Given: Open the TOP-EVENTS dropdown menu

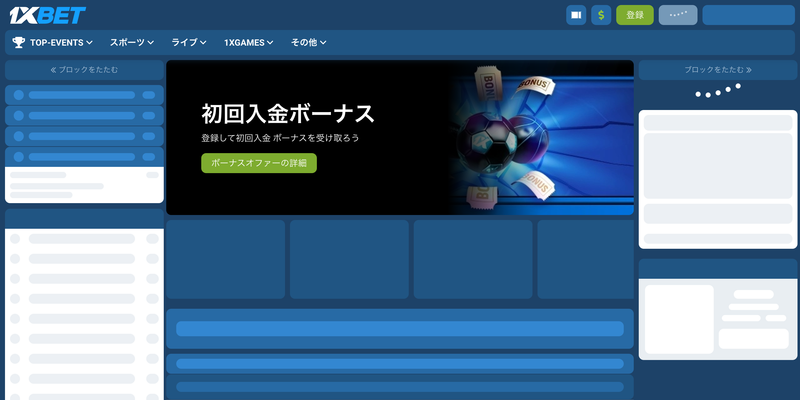Looking at the screenshot, I should 61,43.
